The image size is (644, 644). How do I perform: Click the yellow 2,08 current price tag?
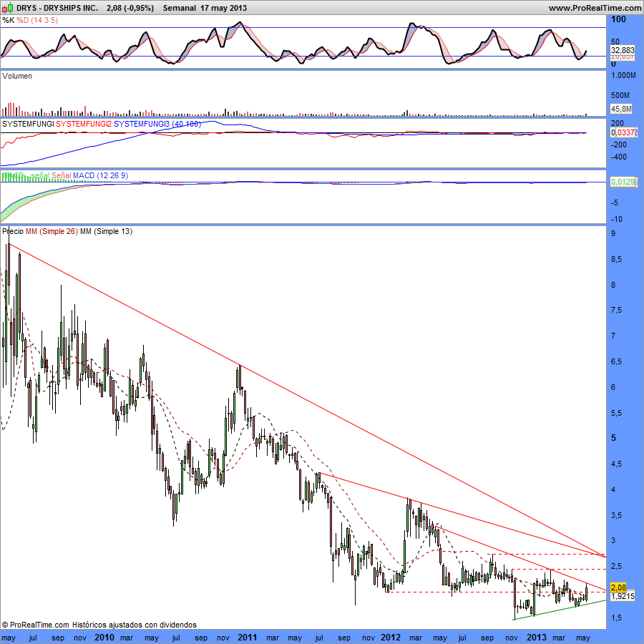point(619,587)
